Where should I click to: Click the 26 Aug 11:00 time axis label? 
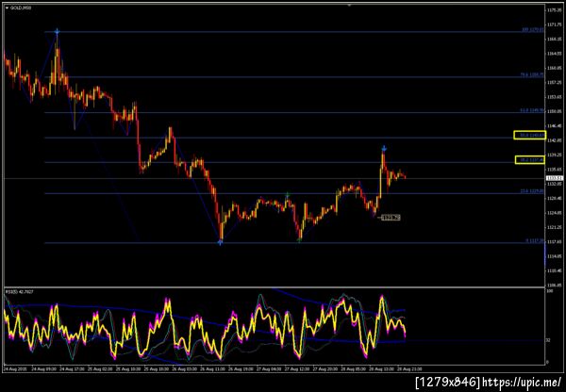[x=214, y=369]
